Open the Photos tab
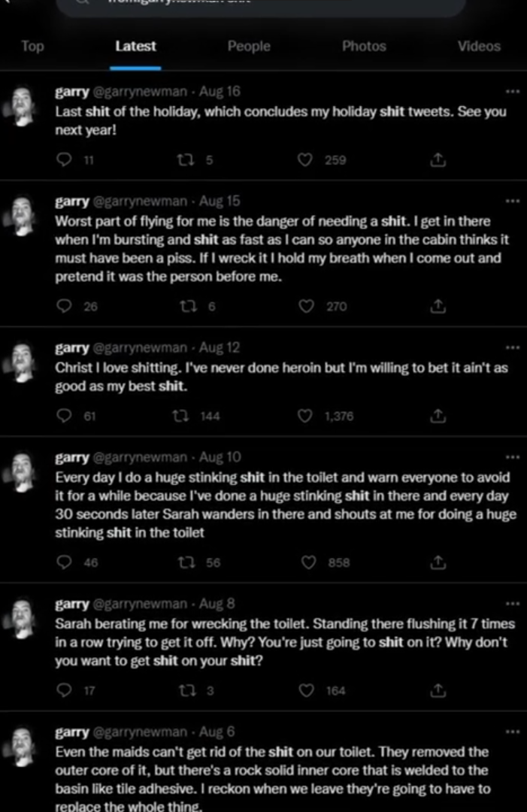 [364, 46]
